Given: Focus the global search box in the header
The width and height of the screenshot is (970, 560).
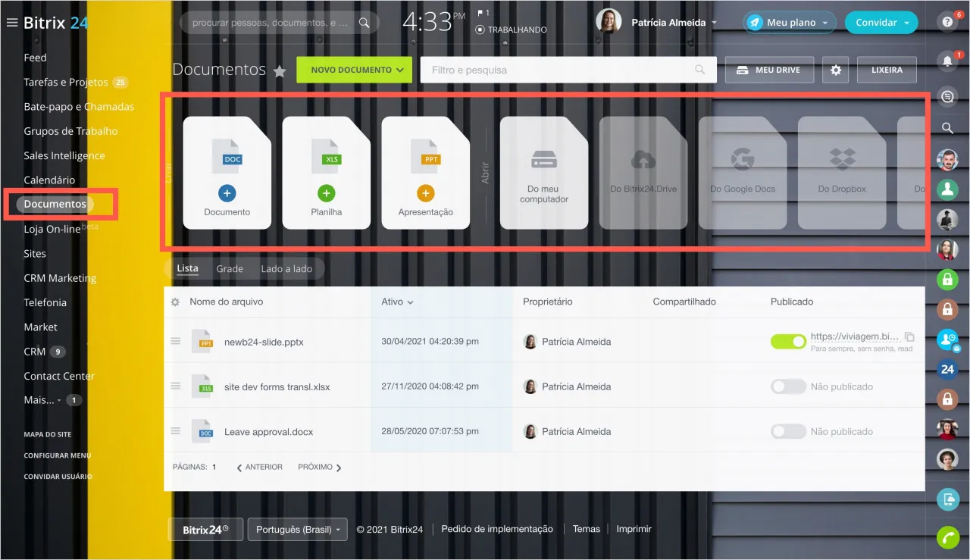Looking at the screenshot, I should coord(280,23).
